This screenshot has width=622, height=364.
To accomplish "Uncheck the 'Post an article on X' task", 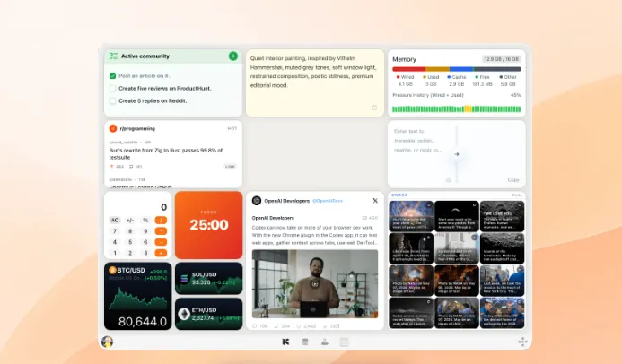I will (113, 75).
